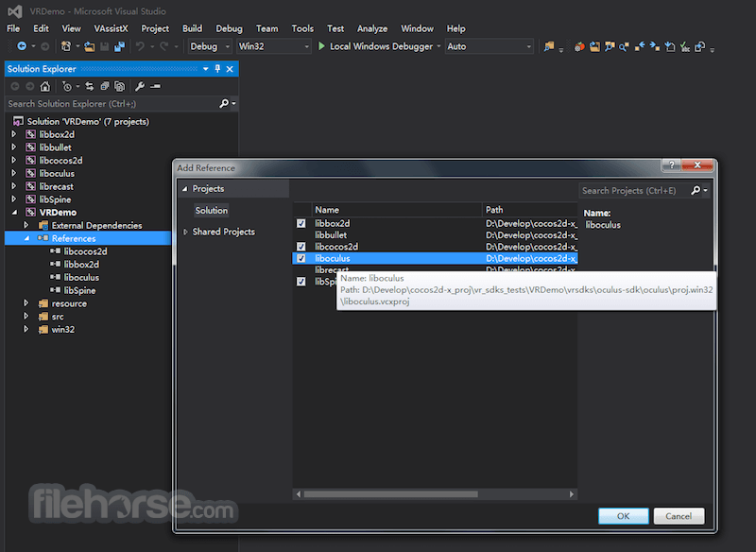Click Sync with Active Document icon
The width and height of the screenshot is (756, 552).
89,86
